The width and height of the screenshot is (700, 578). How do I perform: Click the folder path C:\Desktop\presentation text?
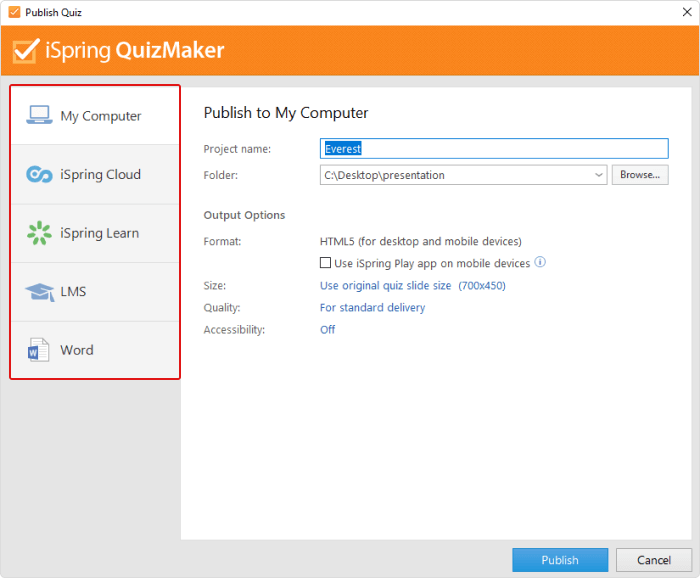coord(384,175)
